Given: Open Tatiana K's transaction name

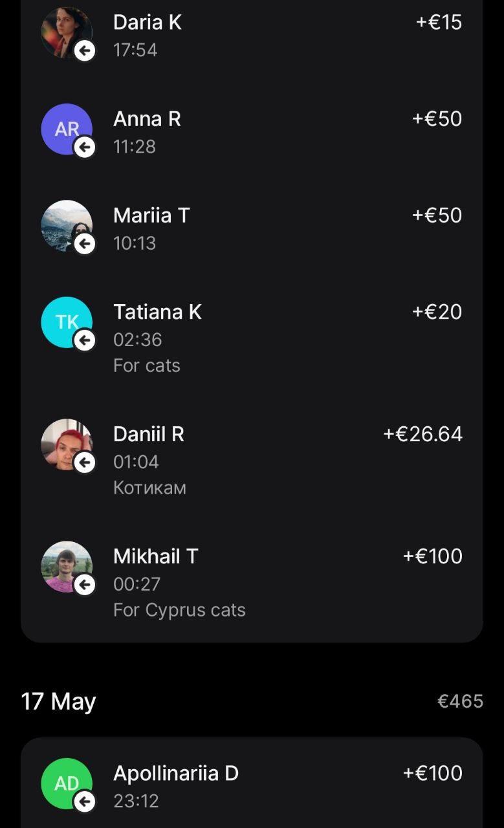Looking at the screenshot, I should 157,312.
